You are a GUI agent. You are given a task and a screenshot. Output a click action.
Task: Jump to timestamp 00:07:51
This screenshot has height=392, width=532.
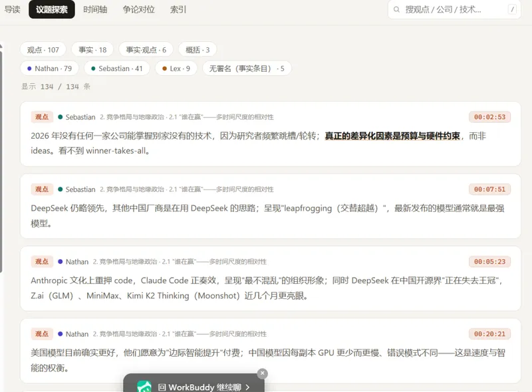(489, 189)
